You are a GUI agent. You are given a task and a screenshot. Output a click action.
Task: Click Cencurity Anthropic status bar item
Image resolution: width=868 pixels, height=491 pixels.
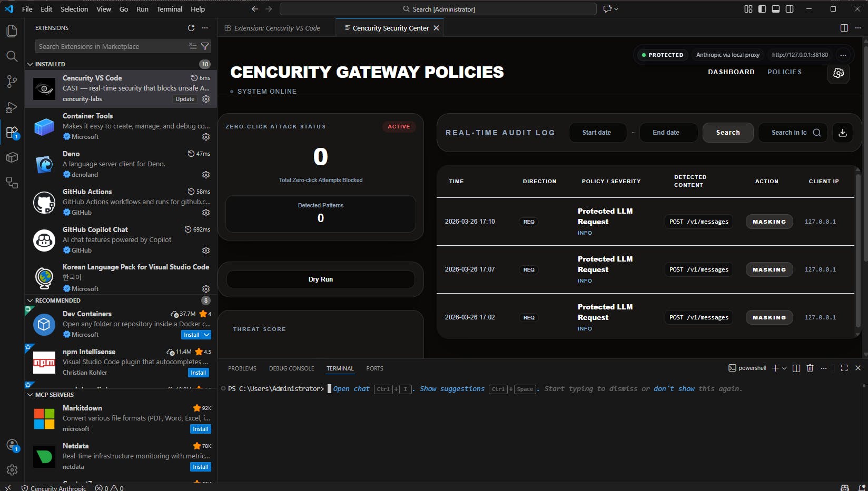pyautogui.click(x=54, y=488)
